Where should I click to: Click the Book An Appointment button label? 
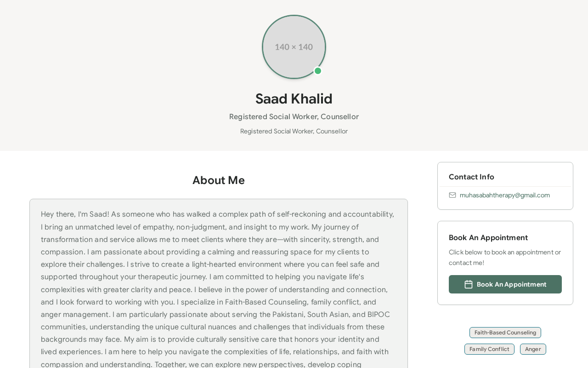pos(512,284)
